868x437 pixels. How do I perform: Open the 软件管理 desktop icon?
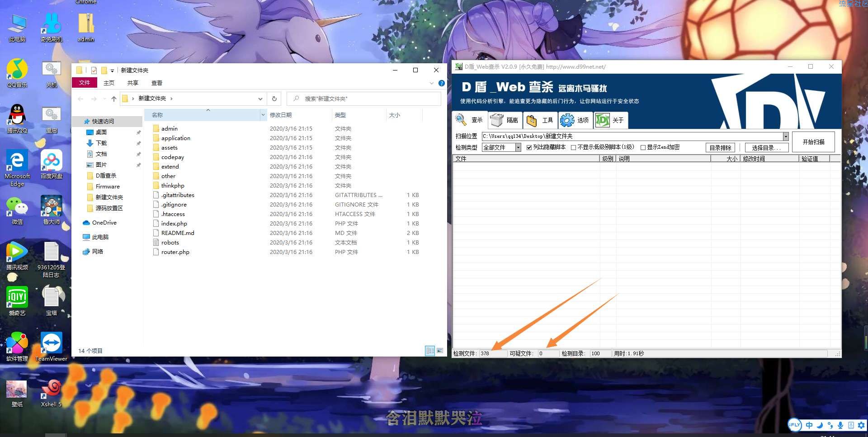[17, 347]
